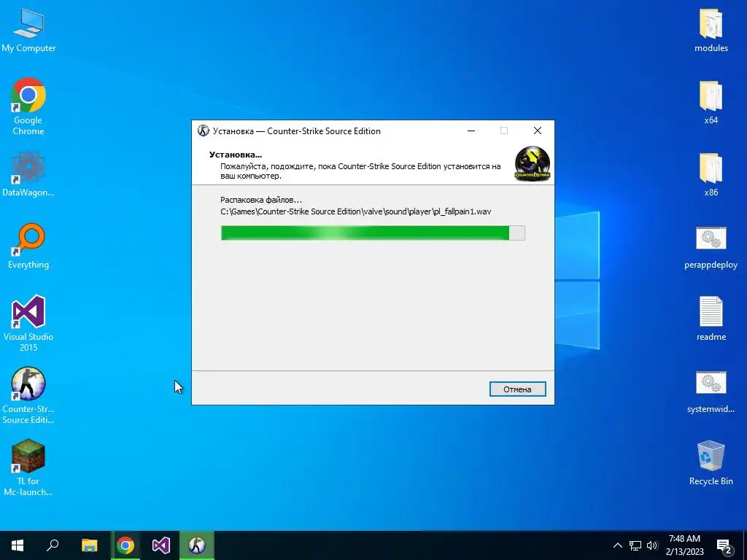The height and width of the screenshot is (560, 747).
Task: Switch to Chrome in taskbar
Action: [125, 545]
